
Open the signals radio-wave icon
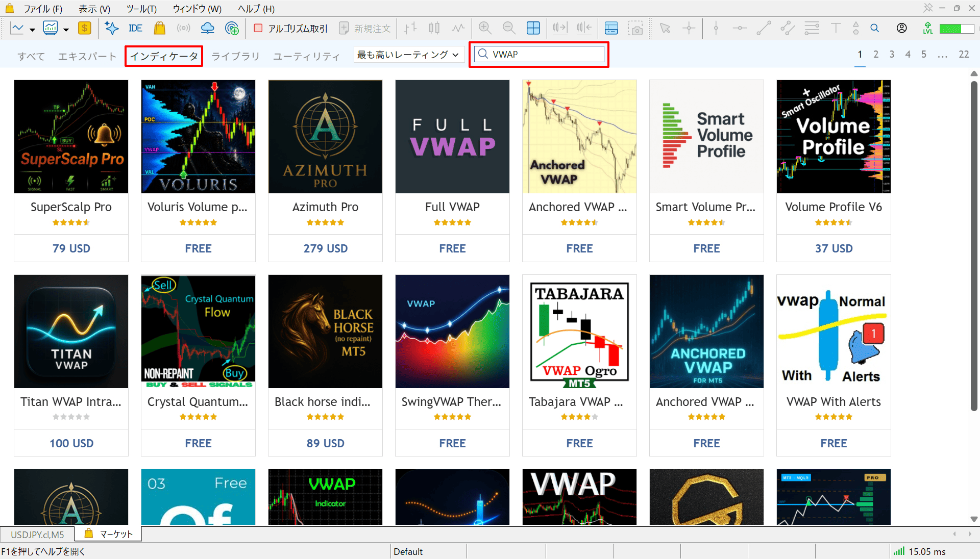(x=183, y=28)
